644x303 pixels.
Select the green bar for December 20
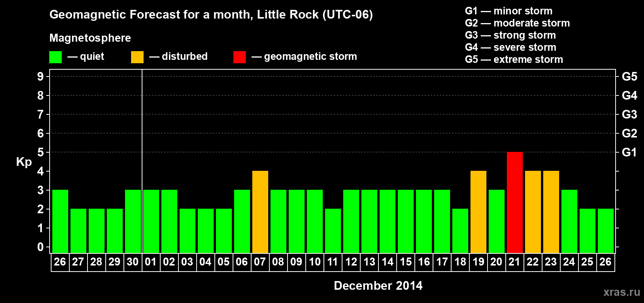pos(497,221)
